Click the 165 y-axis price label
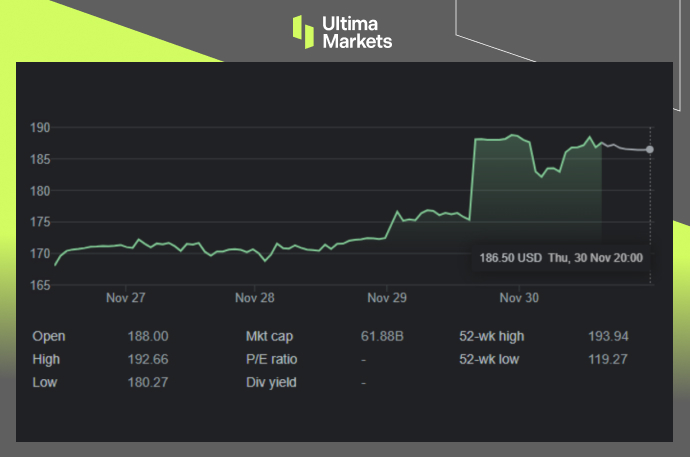690x457 pixels. click(39, 286)
